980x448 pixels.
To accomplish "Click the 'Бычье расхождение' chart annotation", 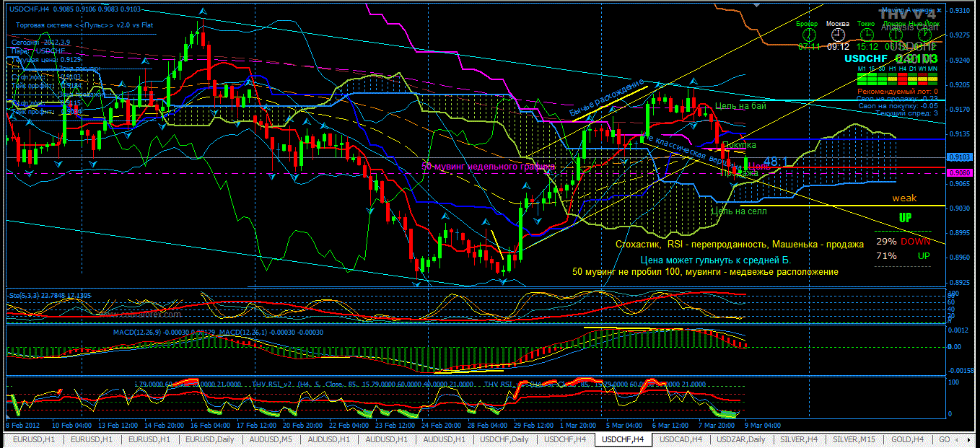I will (606, 98).
